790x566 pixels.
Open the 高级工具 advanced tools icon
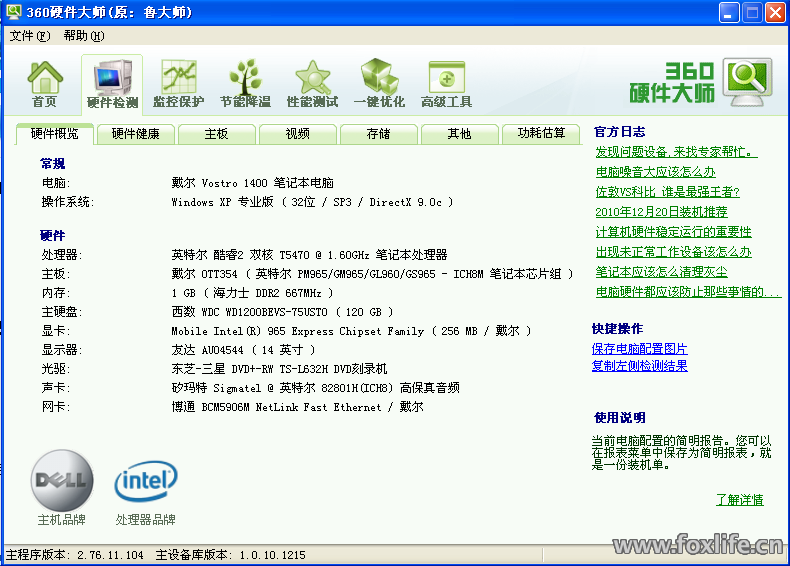pyautogui.click(x=446, y=83)
